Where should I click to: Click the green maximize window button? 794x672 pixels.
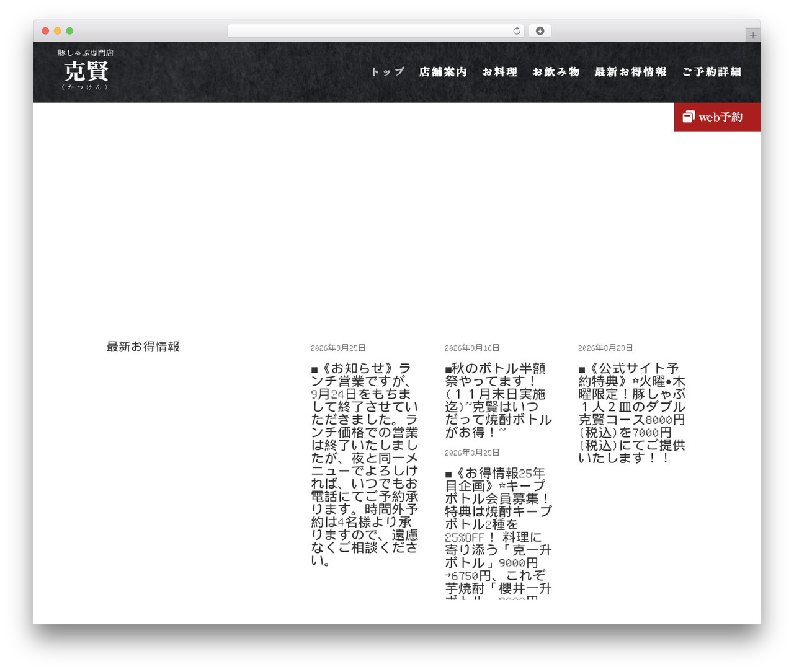coord(69,31)
